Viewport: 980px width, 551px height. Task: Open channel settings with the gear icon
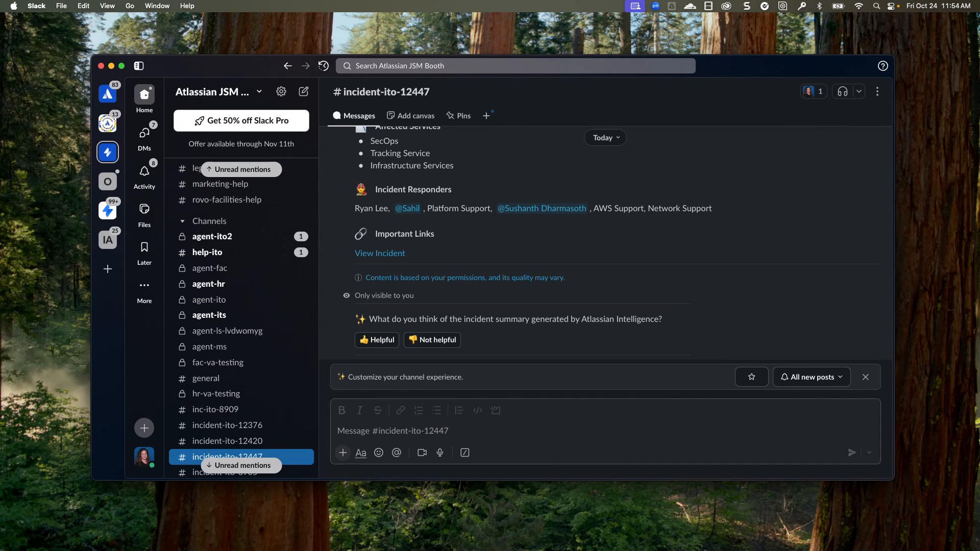[281, 91]
